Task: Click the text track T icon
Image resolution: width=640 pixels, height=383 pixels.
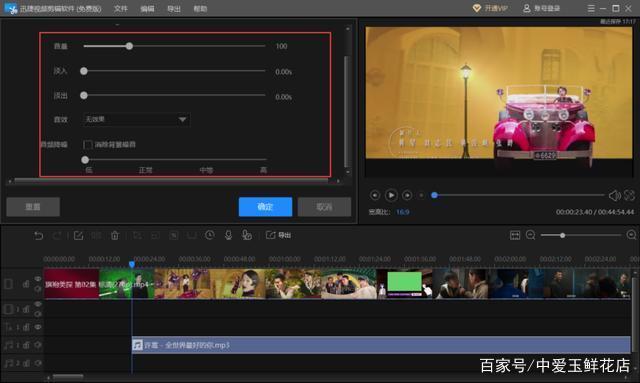Action: pyautogui.click(x=8, y=327)
